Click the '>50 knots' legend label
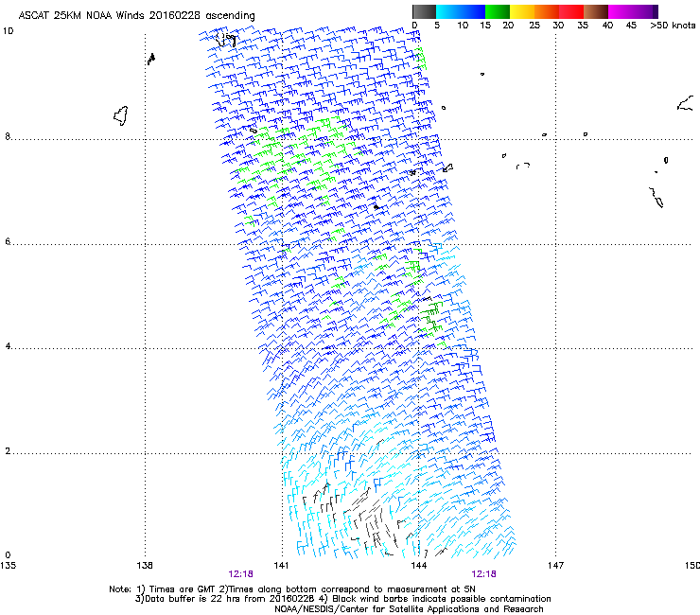 tap(673, 26)
